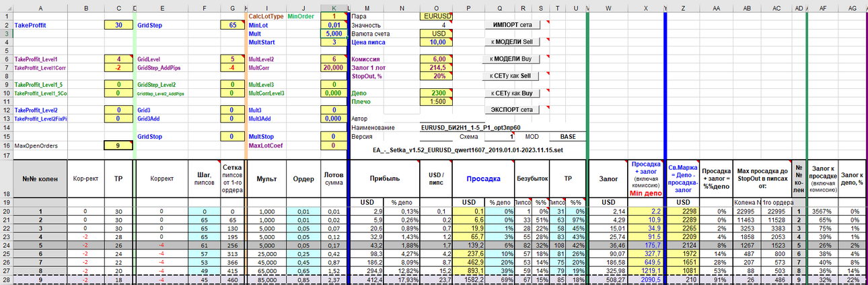Select the TakeProffit value cell in row 2
The image size is (868, 285).
(x=118, y=25)
